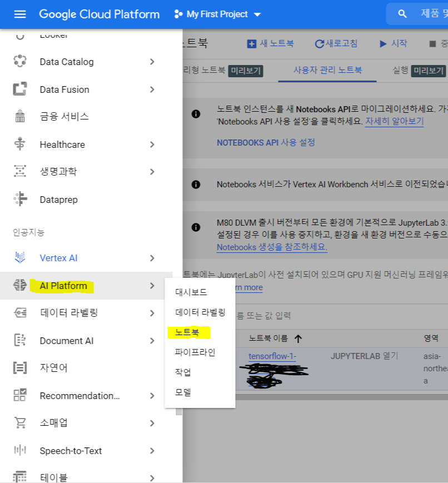The image size is (448, 483).
Task: Click the Speech-to-Text waveform icon
Action: (x=20, y=450)
